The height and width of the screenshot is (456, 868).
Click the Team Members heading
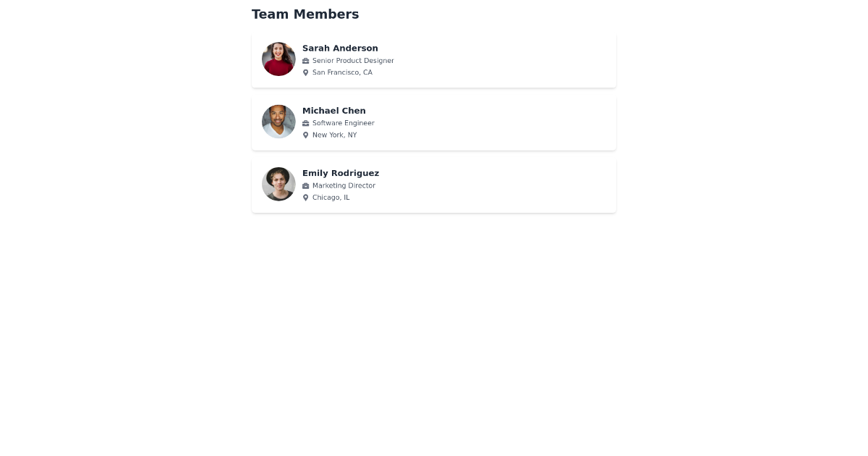pyautogui.click(x=305, y=14)
